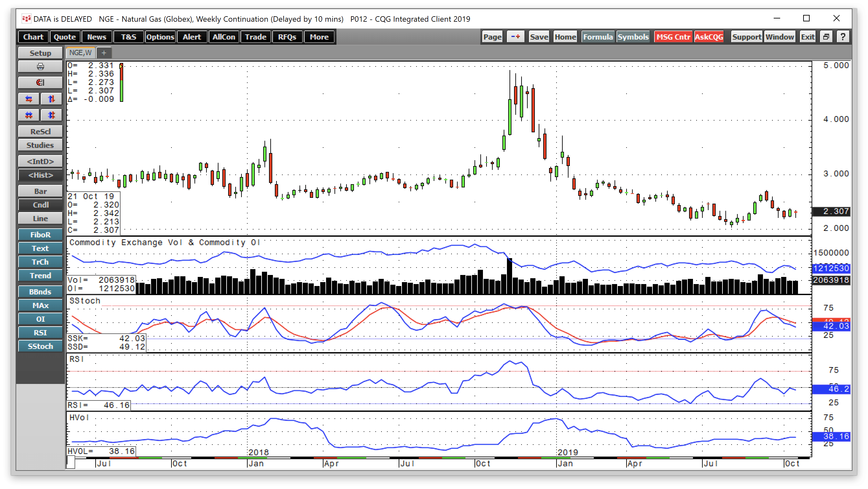Switch chart to Cndl candlestick type
Viewport: 868px width, 489px height.
(x=40, y=205)
